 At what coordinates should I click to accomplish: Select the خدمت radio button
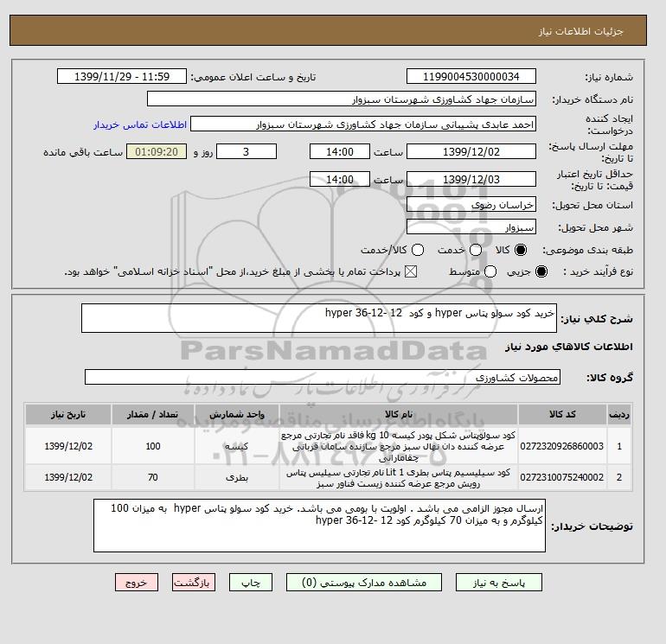(476, 250)
